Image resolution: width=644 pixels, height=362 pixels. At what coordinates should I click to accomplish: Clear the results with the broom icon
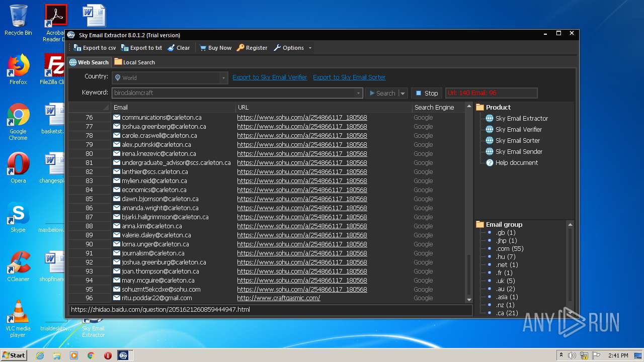coord(179,48)
